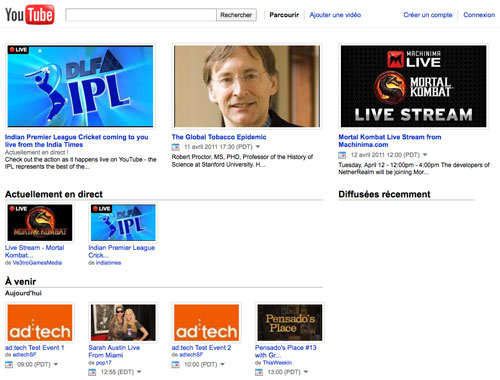Viewport: 500px width, 380px height.
Task: Click calendar icon next to 09:00 (PDT)
Action: pos(9,364)
